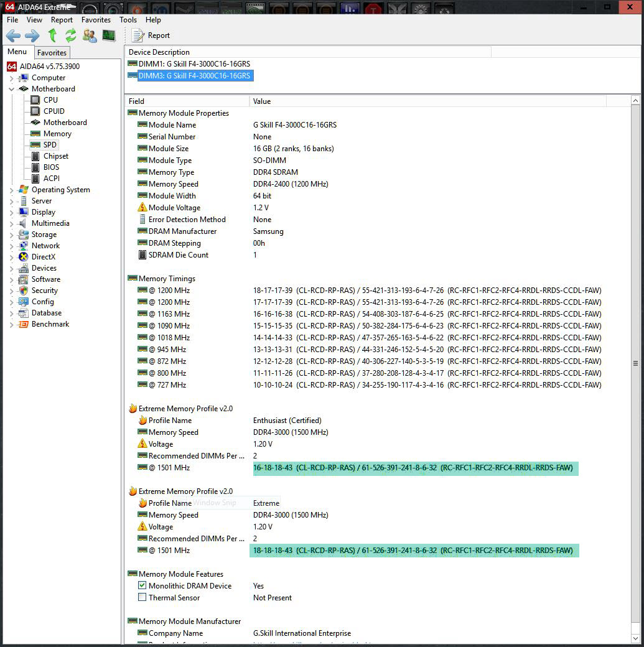
Task: Select the Chipset icon in sidebar
Action: click(35, 156)
